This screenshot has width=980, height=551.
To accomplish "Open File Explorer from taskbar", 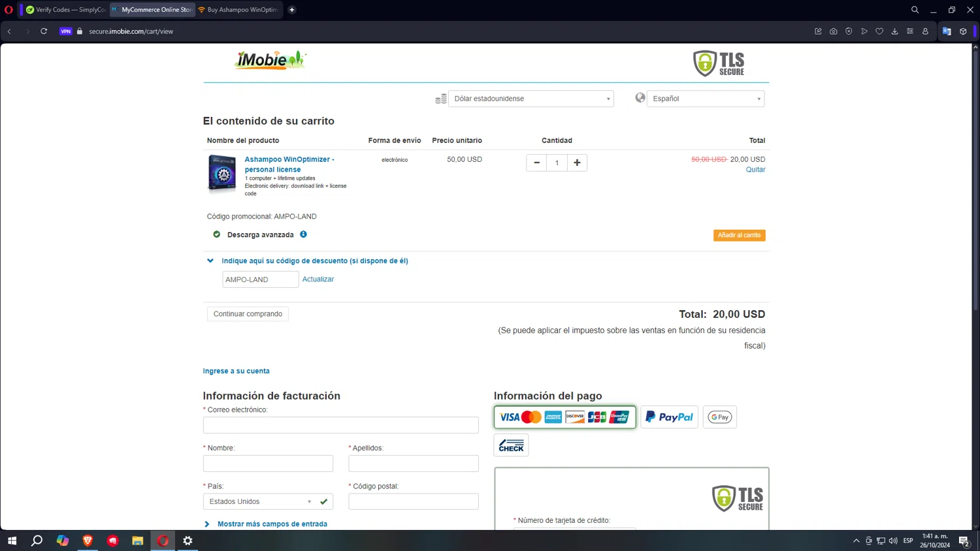I will (x=137, y=541).
